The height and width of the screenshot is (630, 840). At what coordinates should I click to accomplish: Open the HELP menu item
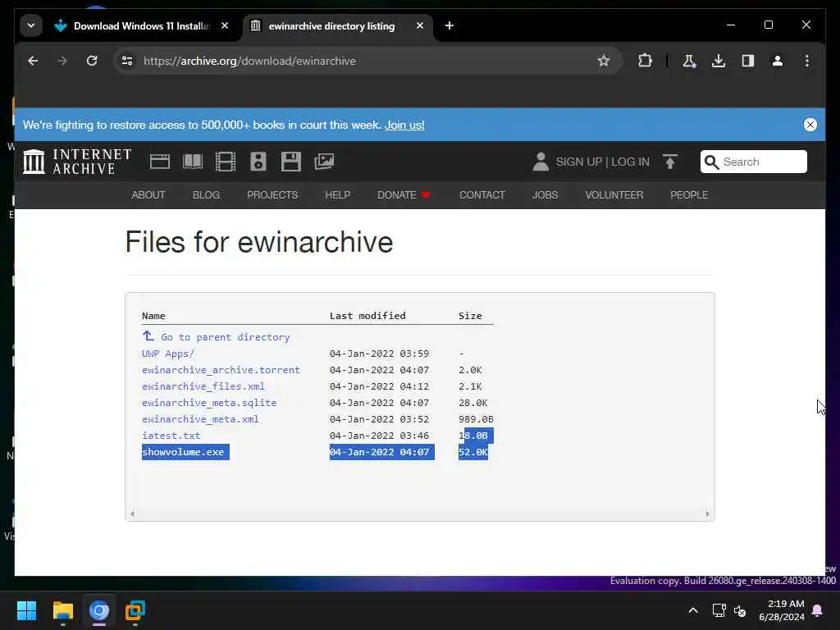point(337,195)
